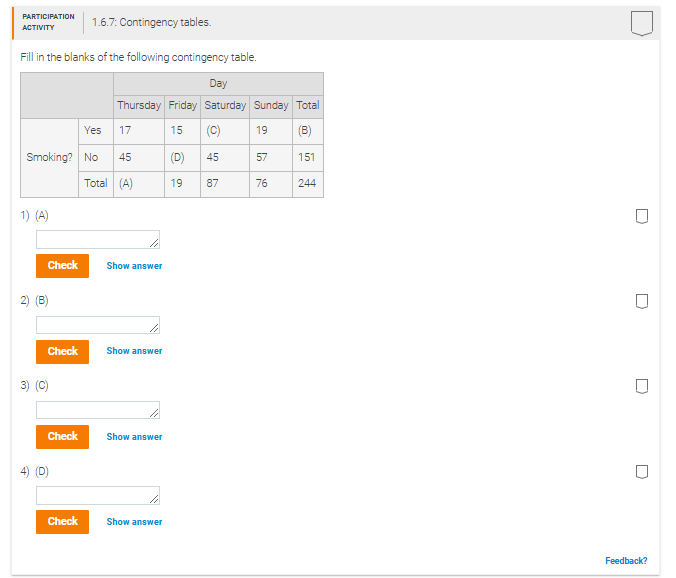Check the answer for question 2 (B)

63,351
